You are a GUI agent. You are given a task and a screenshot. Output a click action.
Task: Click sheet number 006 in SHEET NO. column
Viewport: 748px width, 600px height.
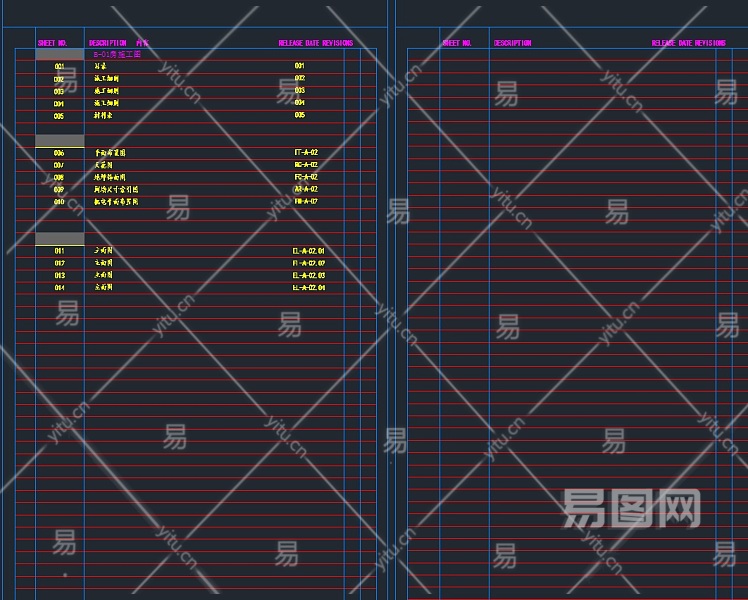59,153
